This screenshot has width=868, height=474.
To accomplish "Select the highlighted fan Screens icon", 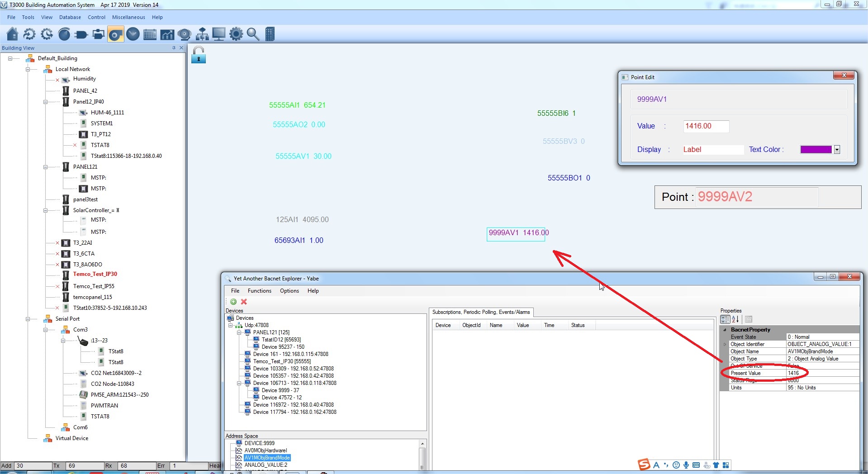I will pyautogui.click(x=116, y=34).
